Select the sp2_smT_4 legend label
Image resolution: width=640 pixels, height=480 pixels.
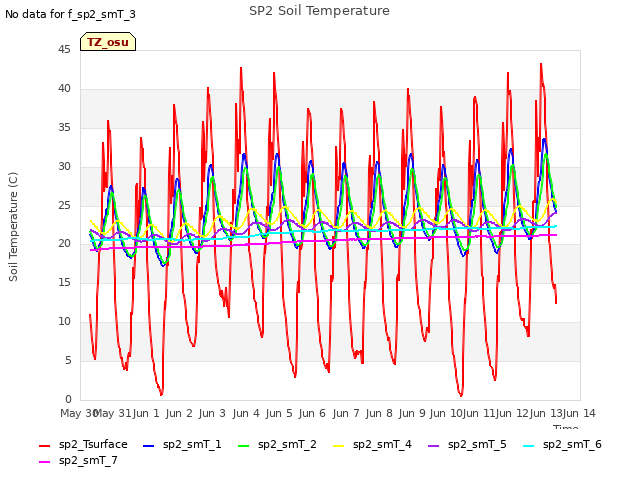(x=382, y=444)
